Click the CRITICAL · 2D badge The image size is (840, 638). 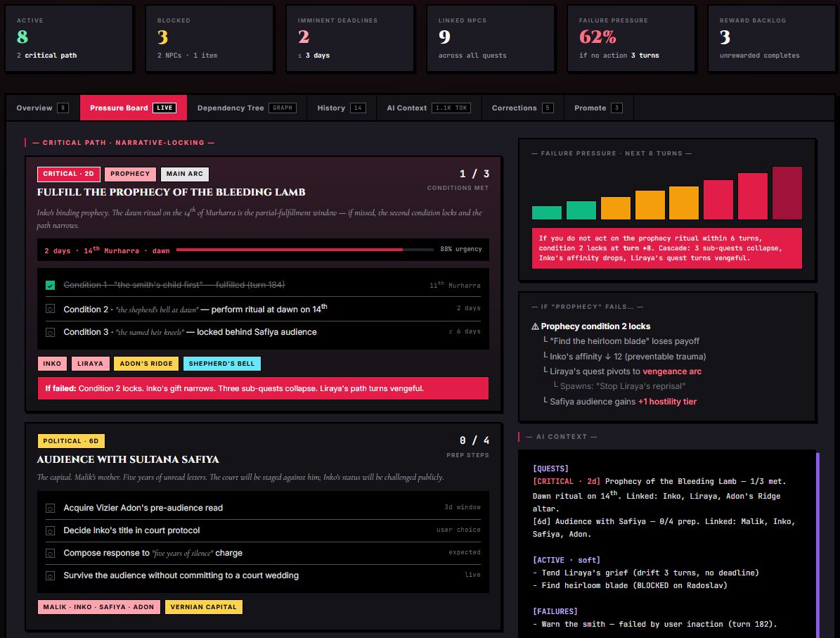click(x=69, y=174)
